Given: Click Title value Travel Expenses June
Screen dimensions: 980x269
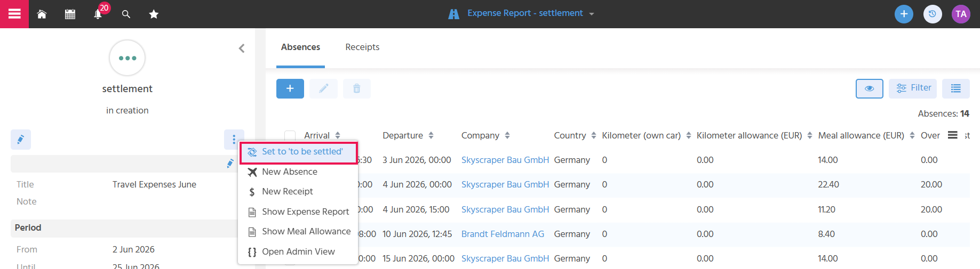Looking at the screenshot, I should coord(154,185).
